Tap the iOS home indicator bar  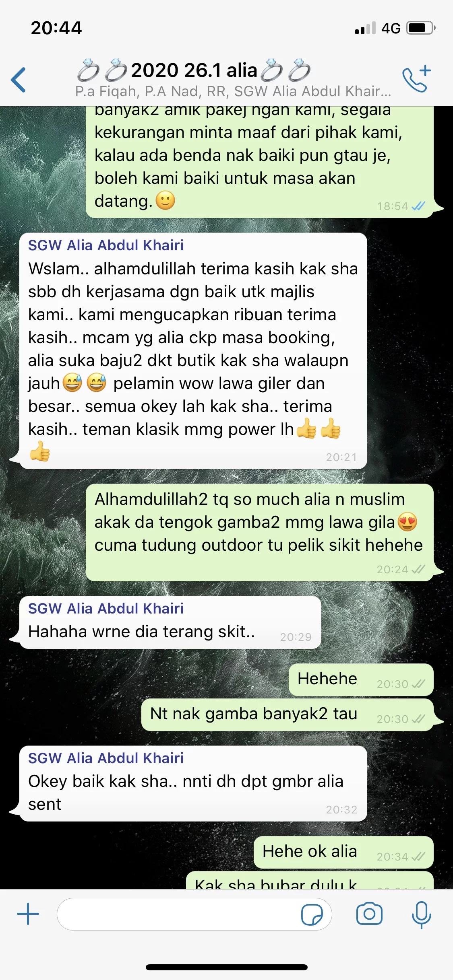tap(227, 967)
